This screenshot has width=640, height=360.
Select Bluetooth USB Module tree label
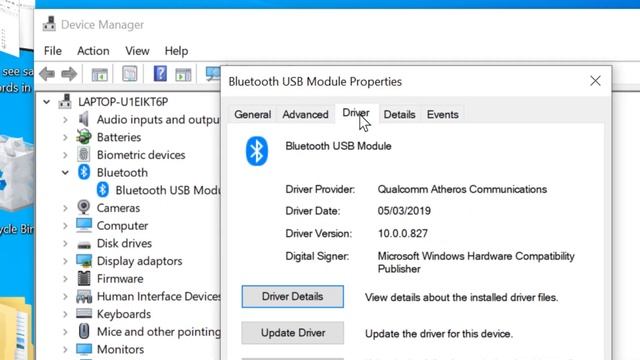point(168,190)
